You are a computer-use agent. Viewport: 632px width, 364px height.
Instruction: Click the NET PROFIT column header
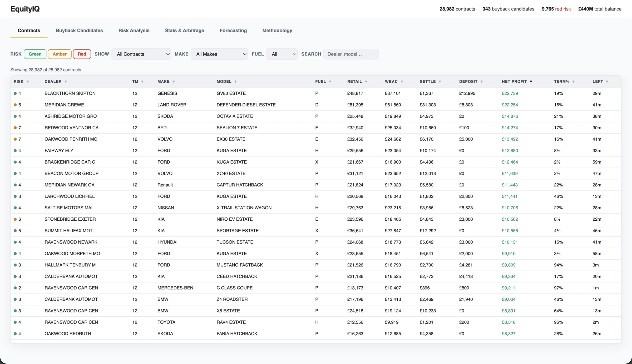[514, 82]
